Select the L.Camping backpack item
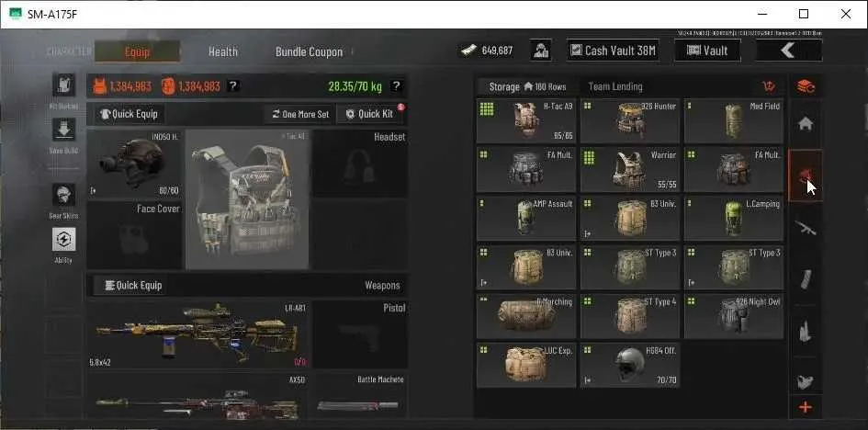This screenshot has width=868, height=430. point(734,218)
